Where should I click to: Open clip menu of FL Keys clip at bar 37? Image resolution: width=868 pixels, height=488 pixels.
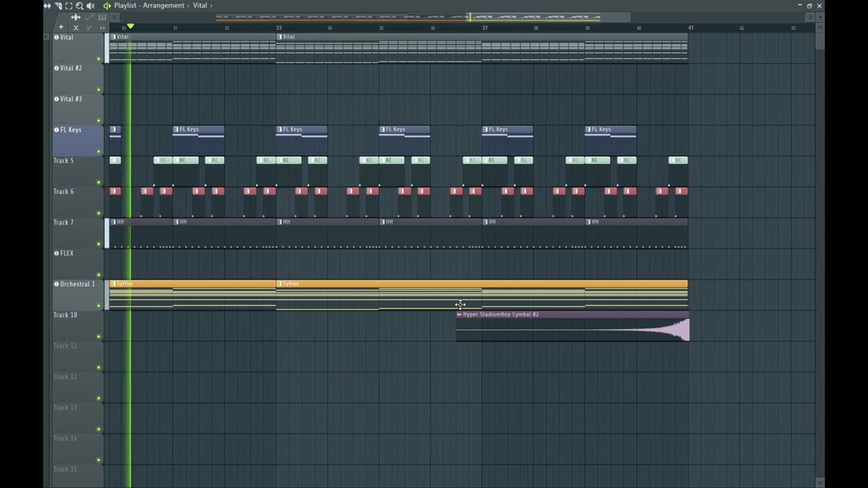pyautogui.click(x=486, y=129)
